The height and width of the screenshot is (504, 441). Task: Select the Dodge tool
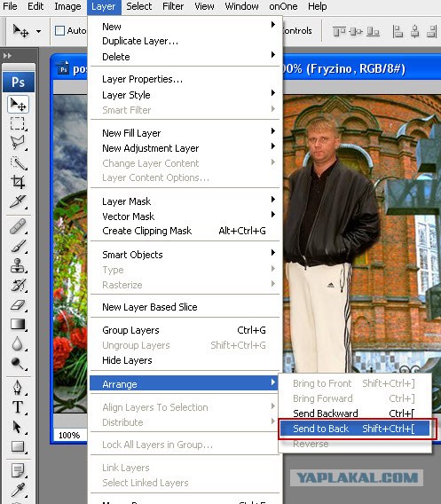(18, 363)
